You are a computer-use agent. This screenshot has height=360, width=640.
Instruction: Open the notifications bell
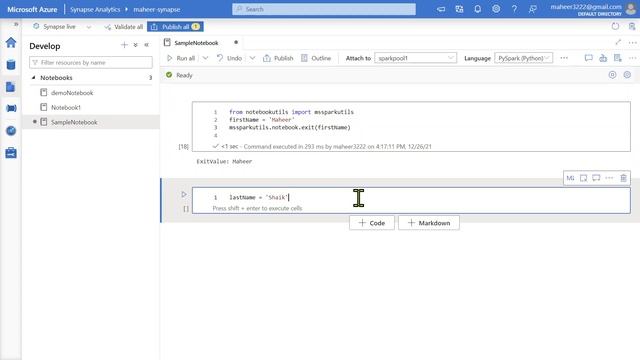(478, 9)
